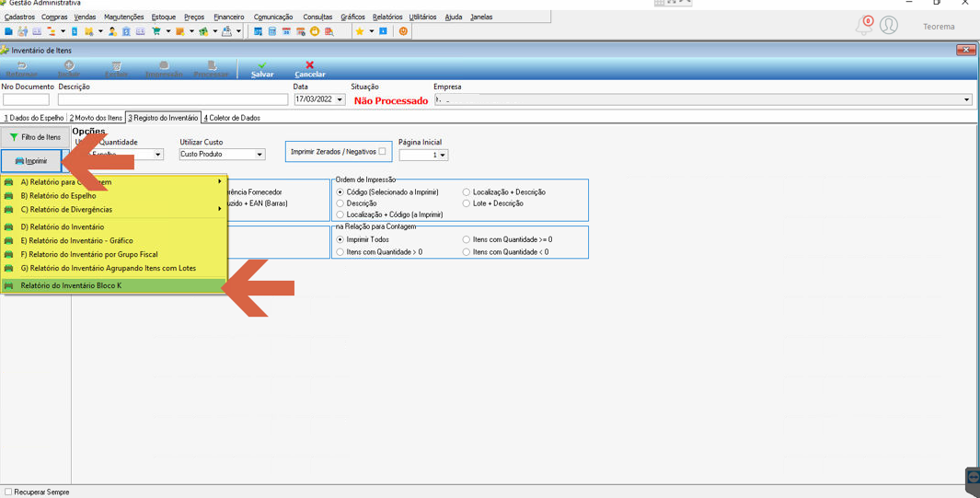980x498 pixels.
Task: Open the shopping cart toolbar icon
Action: [156, 30]
